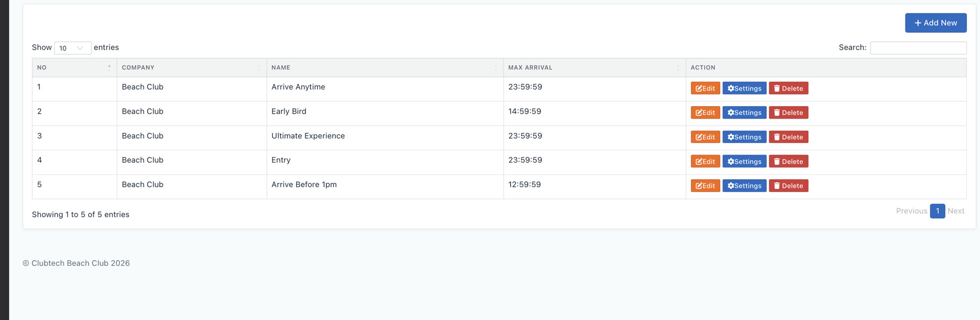
Task: Focus the Search input field
Action: 918,48
